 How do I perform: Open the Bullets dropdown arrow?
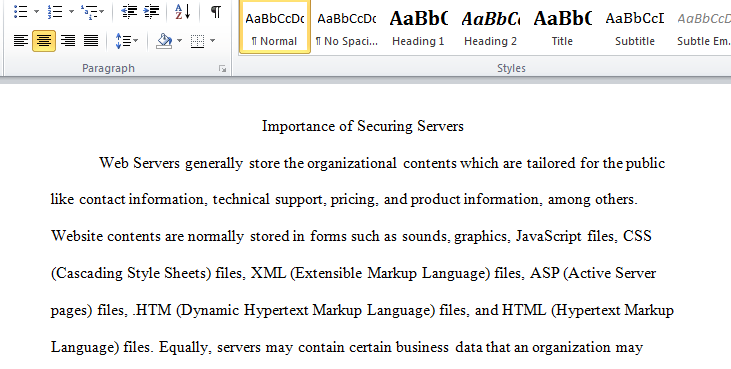click(x=36, y=12)
